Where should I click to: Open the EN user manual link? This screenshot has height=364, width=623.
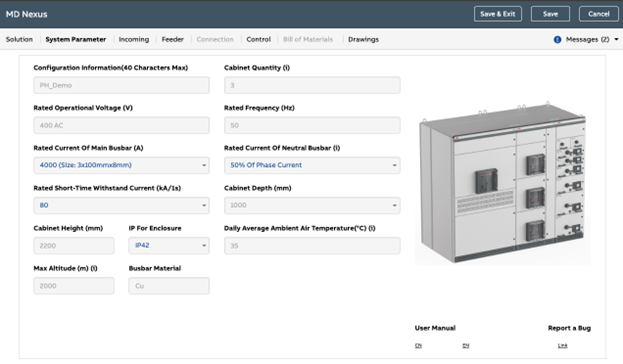click(x=466, y=346)
